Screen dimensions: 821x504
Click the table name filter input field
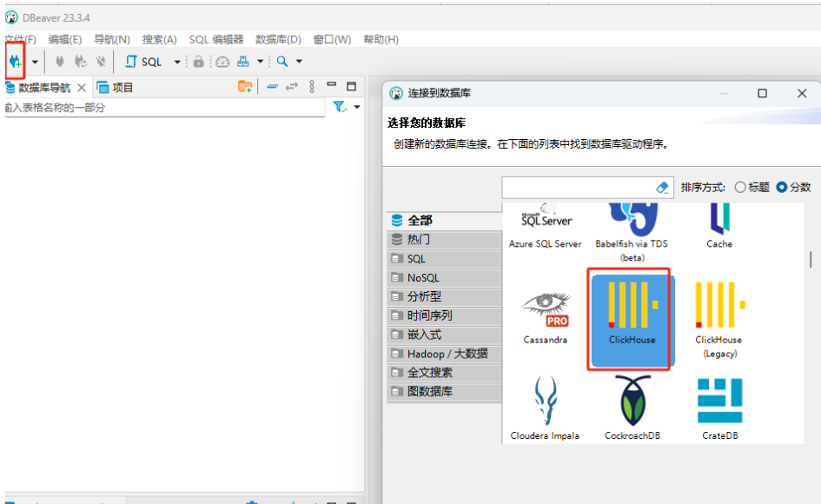(x=164, y=108)
